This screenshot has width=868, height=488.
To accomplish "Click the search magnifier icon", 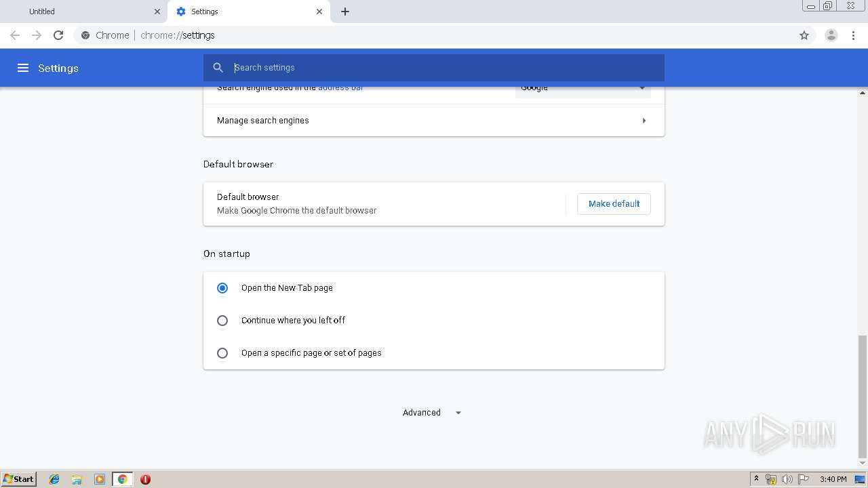I will pos(218,68).
